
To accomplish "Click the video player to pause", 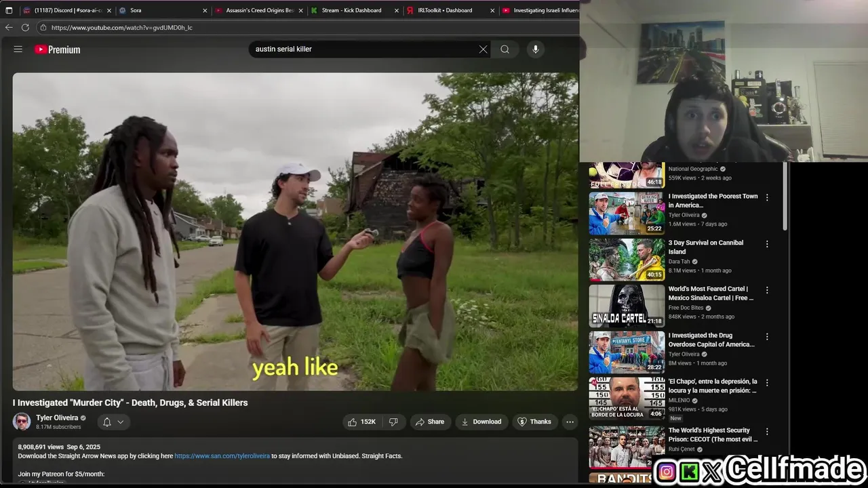I will 295,231.
